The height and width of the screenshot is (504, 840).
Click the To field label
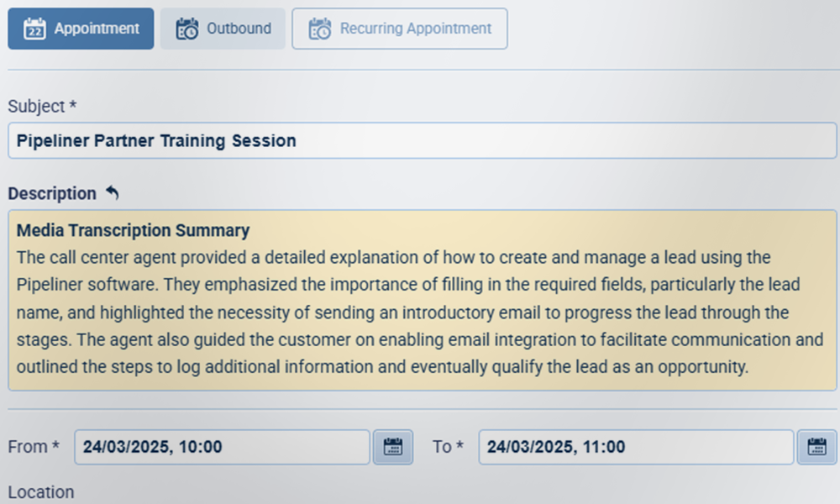pyautogui.click(x=447, y=447)
